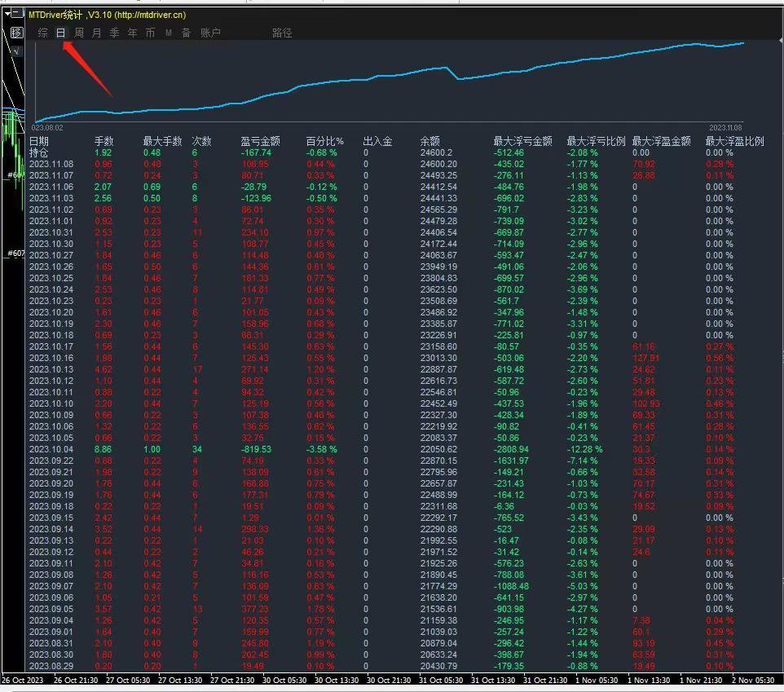Click the 最大浮亏金额 column header
The height and width of the screenshot is (692, 784).
pos(523,141)
